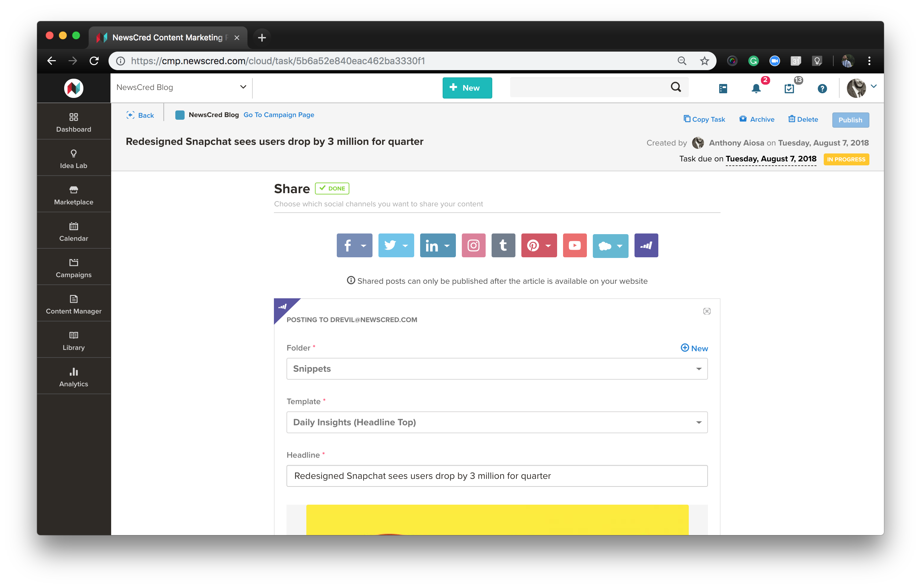This screenshot has height=588, width=921.
Task: Open Content Manager from sidebar
Action: [73, 304]
